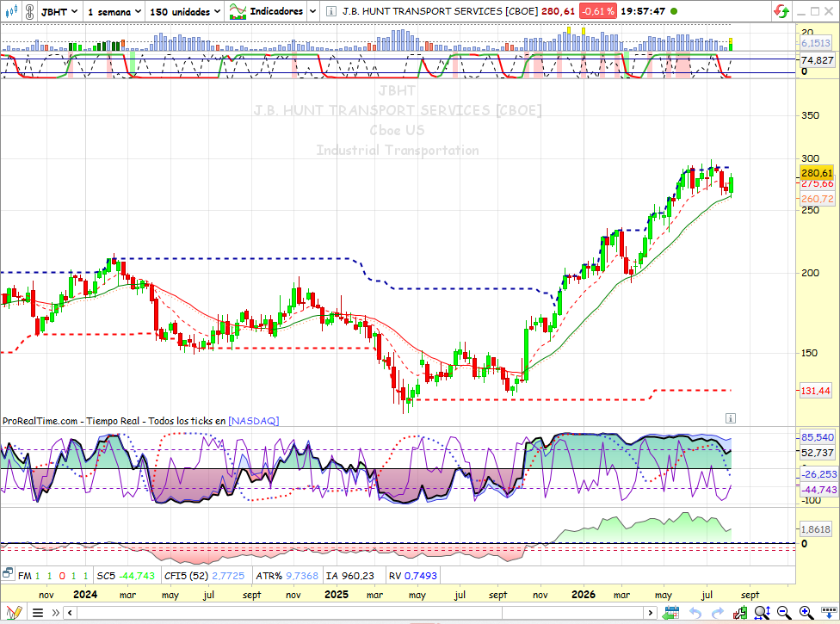Click the small info icon on price chart

[730, 418]
